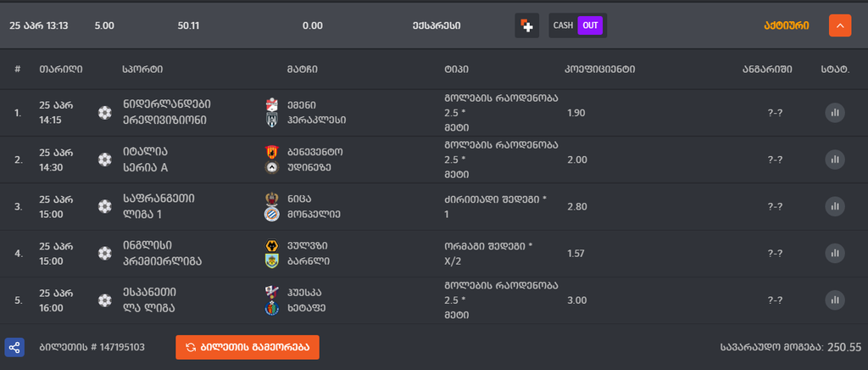Collapse the ticket with the orange chevron

(839, 25)
